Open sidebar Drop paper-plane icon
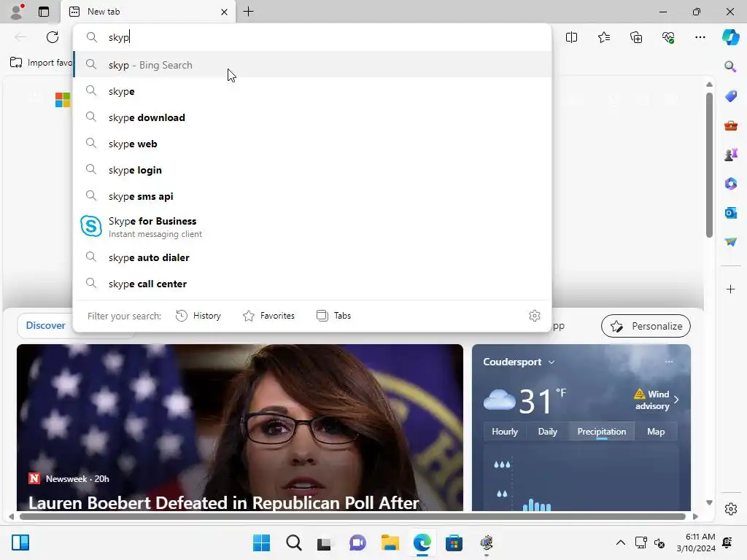This screenshot has height=560, width=747. click(730, 242)
